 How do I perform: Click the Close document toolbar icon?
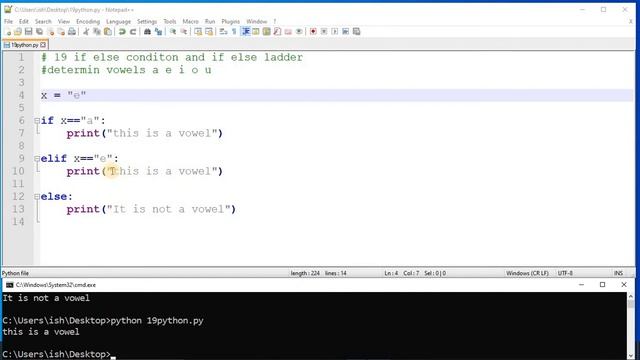(x=51, y=32)
